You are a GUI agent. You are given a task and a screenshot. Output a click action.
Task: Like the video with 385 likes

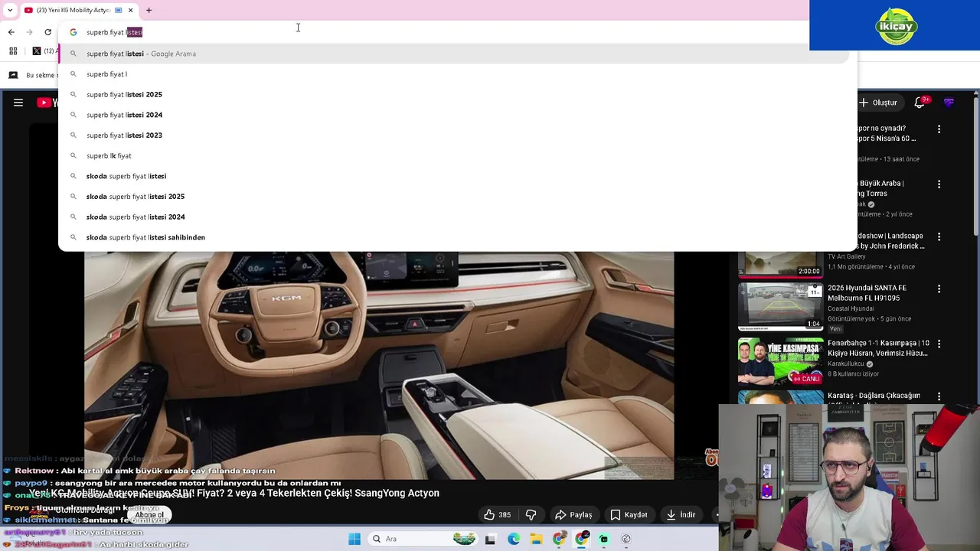(x=497, y=515)
